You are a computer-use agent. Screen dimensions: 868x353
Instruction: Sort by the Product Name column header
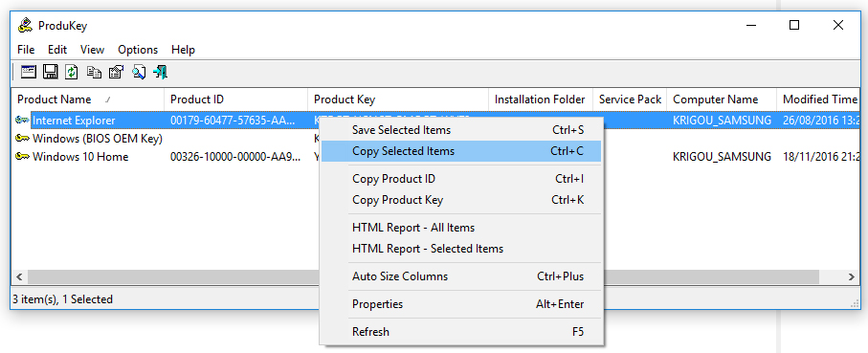[x=88, y=99]
